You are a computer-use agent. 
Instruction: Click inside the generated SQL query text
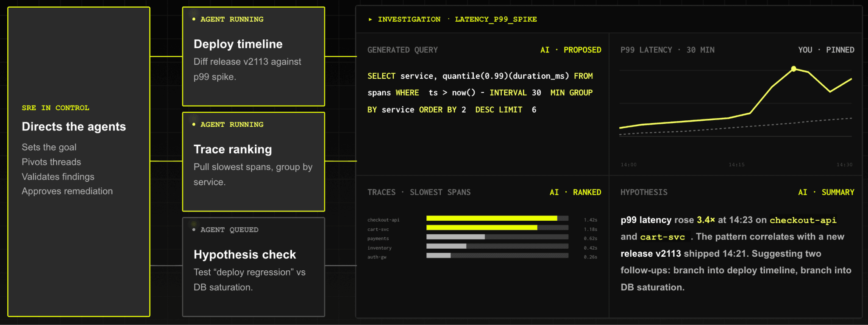coord(480,93)
